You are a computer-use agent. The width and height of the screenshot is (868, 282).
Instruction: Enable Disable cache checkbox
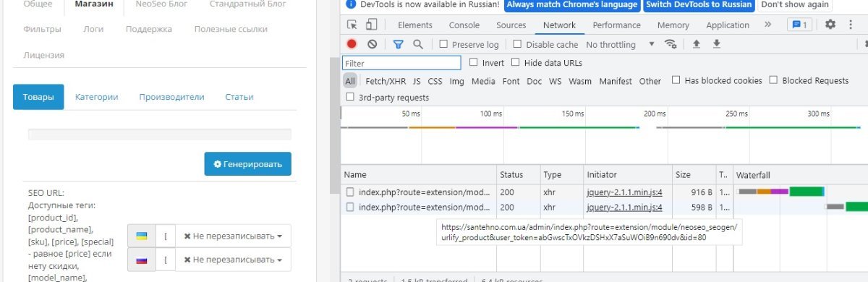[x=518, y=44]
